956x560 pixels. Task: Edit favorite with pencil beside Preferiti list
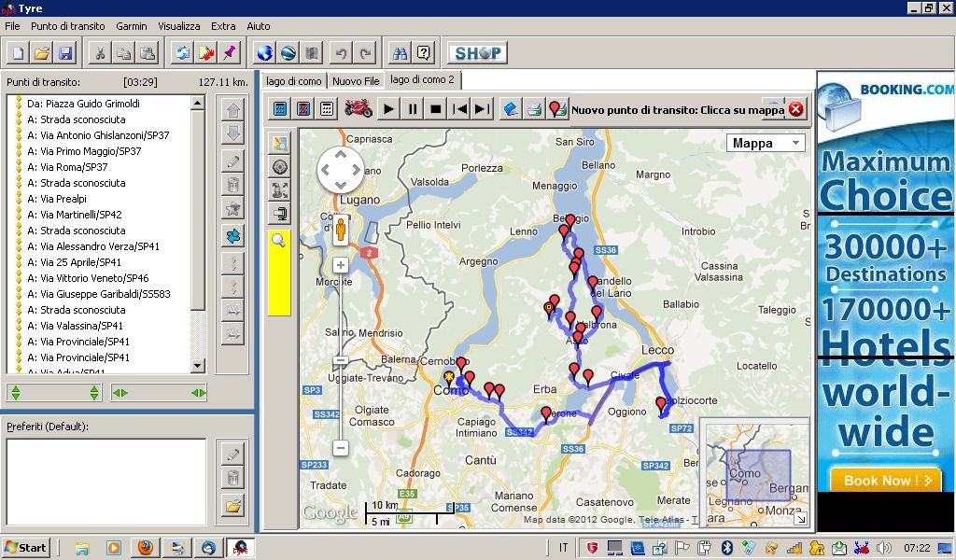pyautogui.click(x=232, y=455)
